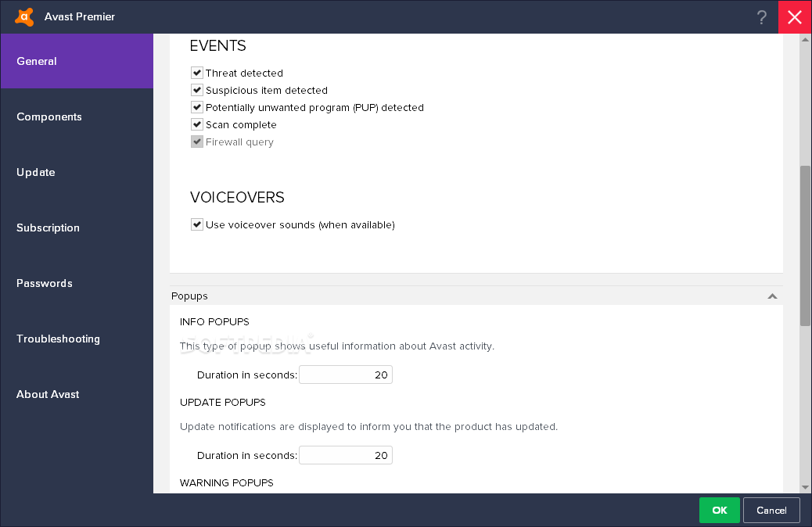
Task: Click the Avast logo icon
Action: [24, 16]
